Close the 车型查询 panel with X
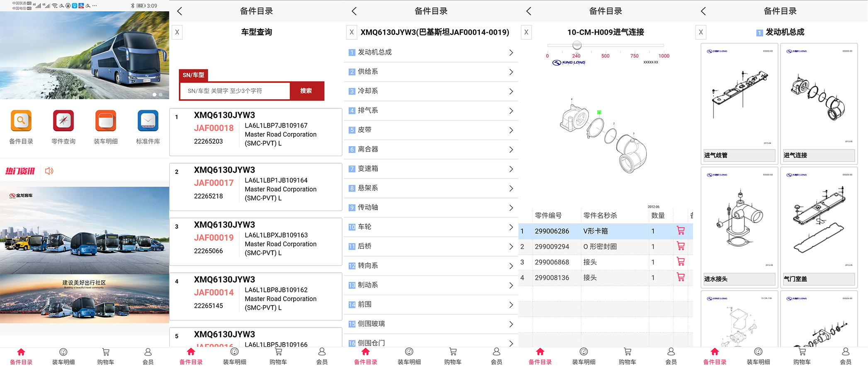Screen dimensions: 868x367 pyautogui.click(x=177, y=32)
